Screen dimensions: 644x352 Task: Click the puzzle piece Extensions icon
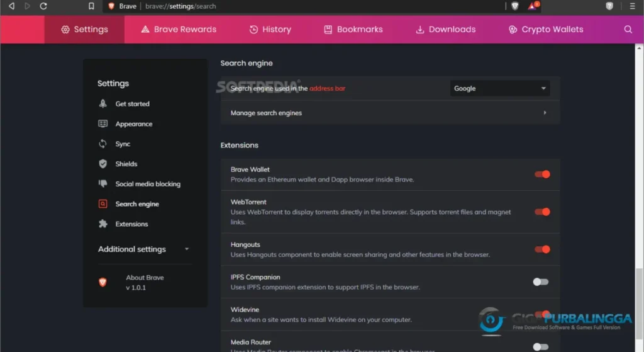click(103, 224)
